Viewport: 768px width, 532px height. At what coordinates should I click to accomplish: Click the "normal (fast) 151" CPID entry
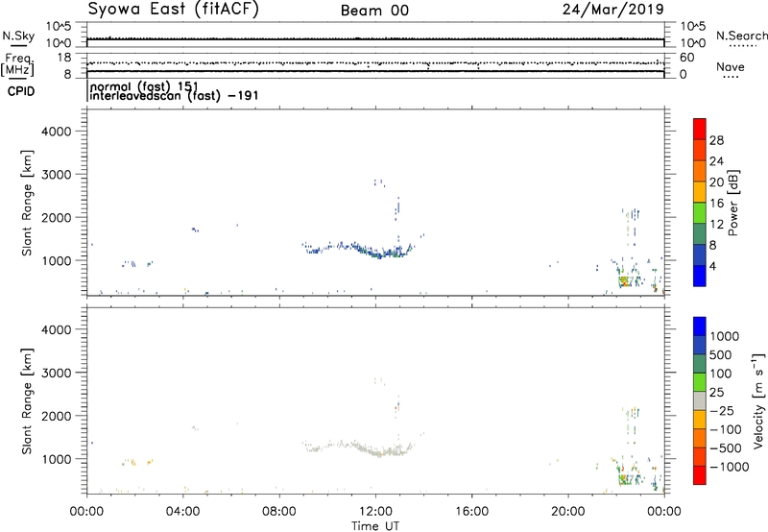144,86
